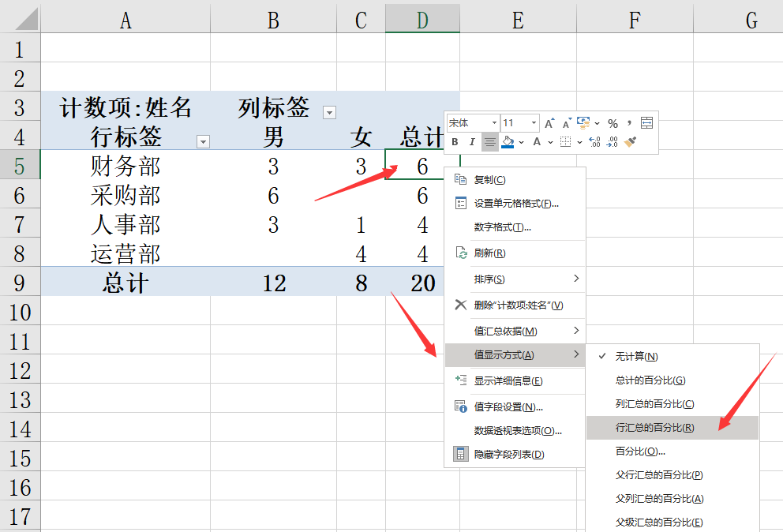Click Format Painter brush
The width and height of the screenshot is (783, 532).
(x=630, y=142)
